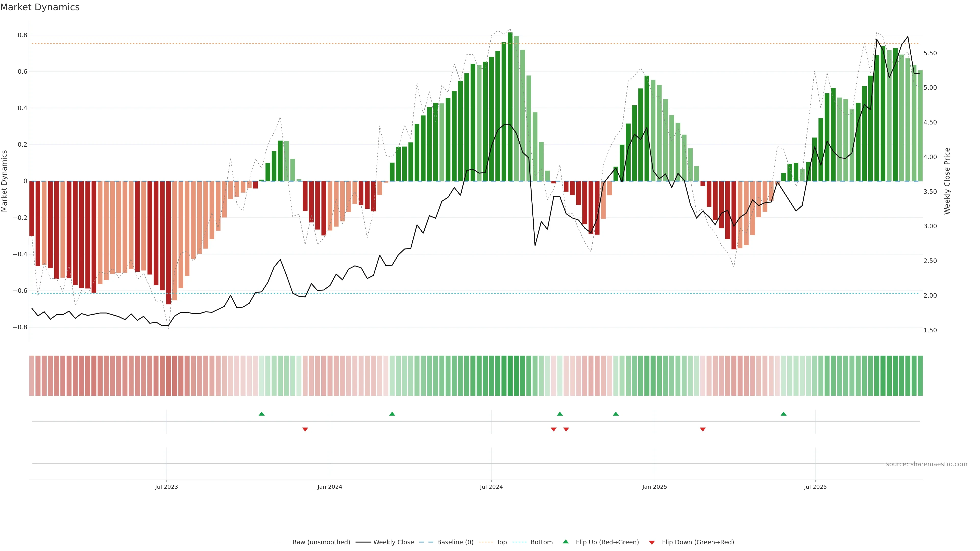This screenshot has width=980, height=551.
Task: Click the Weekly Close Price axis title
Action: [947, 181]
